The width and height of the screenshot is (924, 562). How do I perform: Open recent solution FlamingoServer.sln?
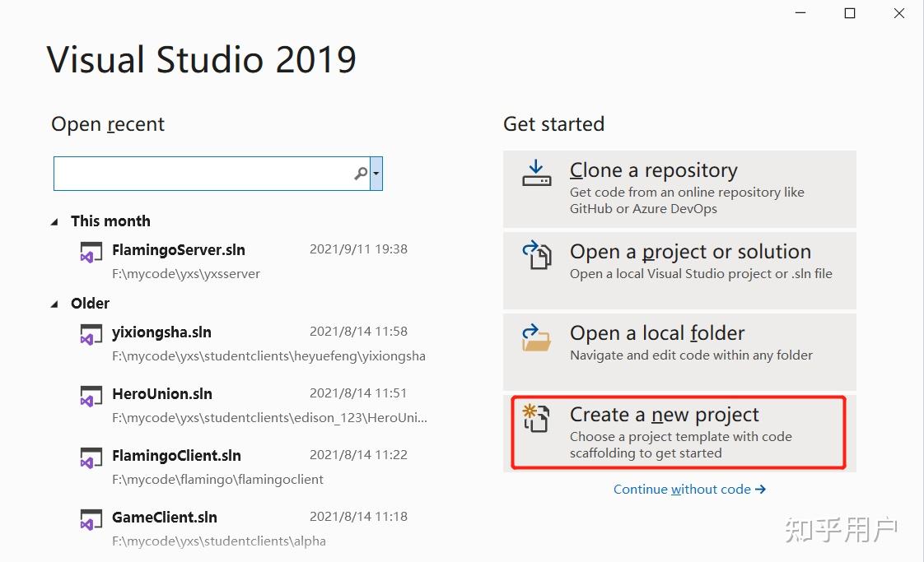pyautogui.click(x=179, y=250)
